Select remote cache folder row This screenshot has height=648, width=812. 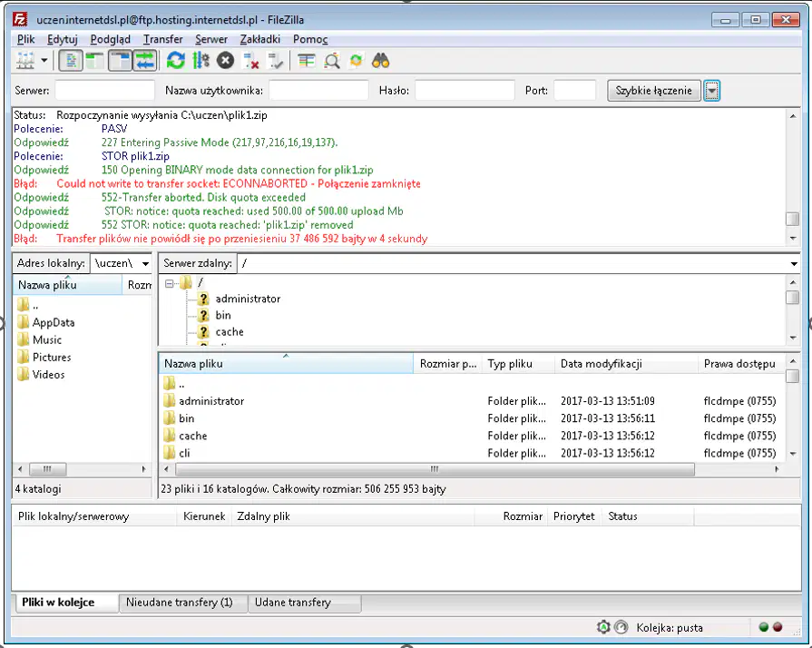click(470, 437)
